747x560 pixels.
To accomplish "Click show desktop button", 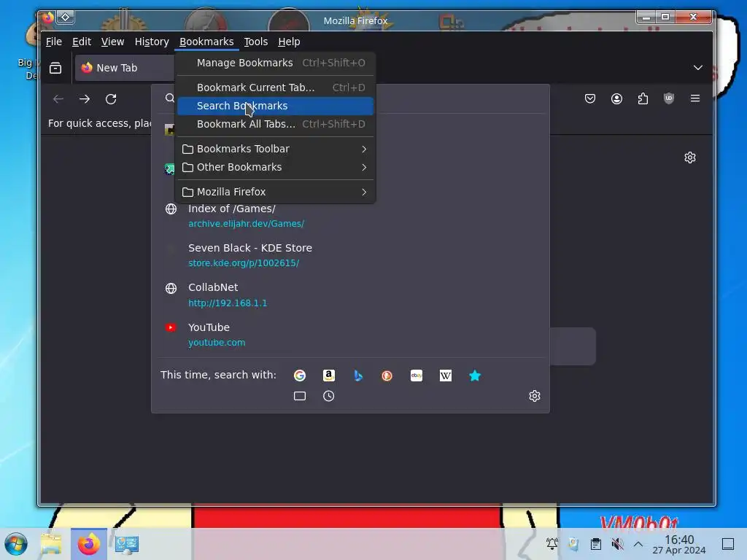I will pyautogui.click(x=728, y=544).
